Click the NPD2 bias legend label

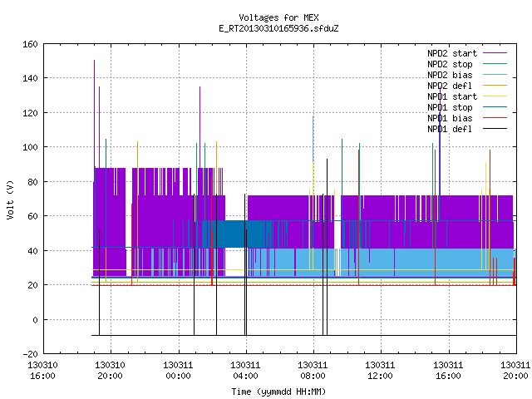pos(450,75)
